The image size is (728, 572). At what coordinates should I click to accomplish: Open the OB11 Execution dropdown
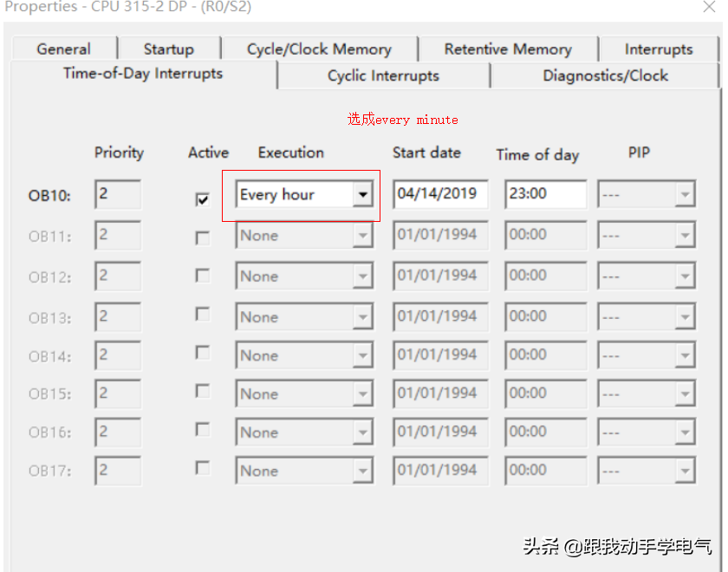(363, 236)
